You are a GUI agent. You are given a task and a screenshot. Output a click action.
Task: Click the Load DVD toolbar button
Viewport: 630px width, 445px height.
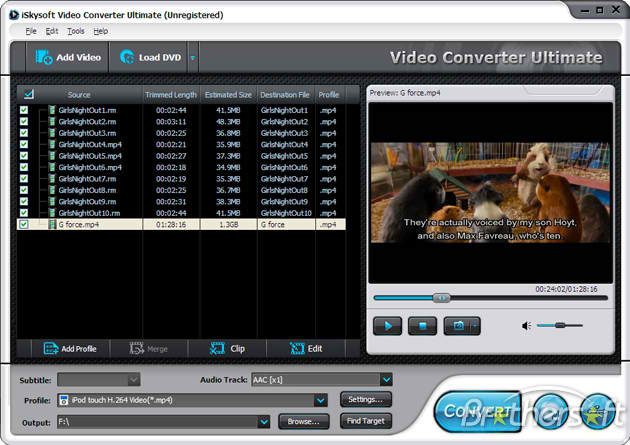click(x=149, y=57)
